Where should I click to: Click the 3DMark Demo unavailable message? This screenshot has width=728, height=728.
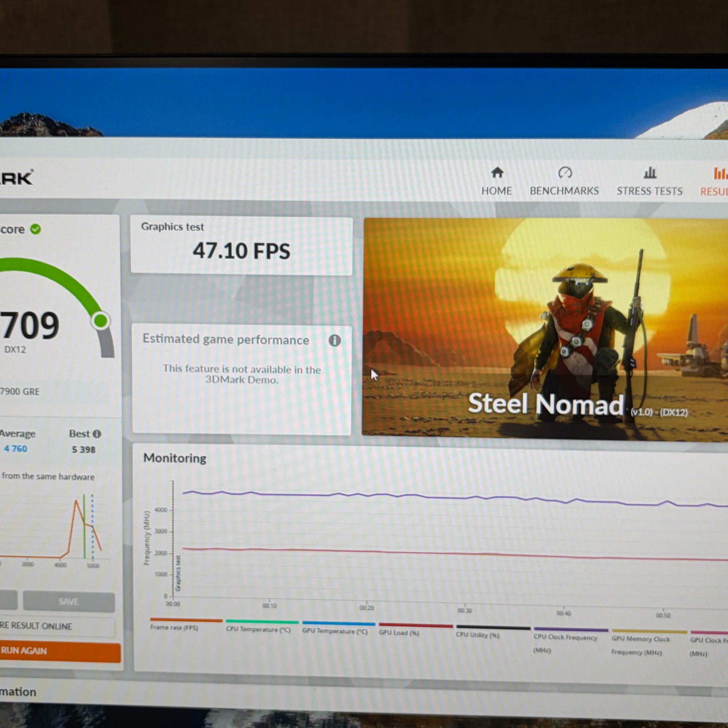coord(241,374)
